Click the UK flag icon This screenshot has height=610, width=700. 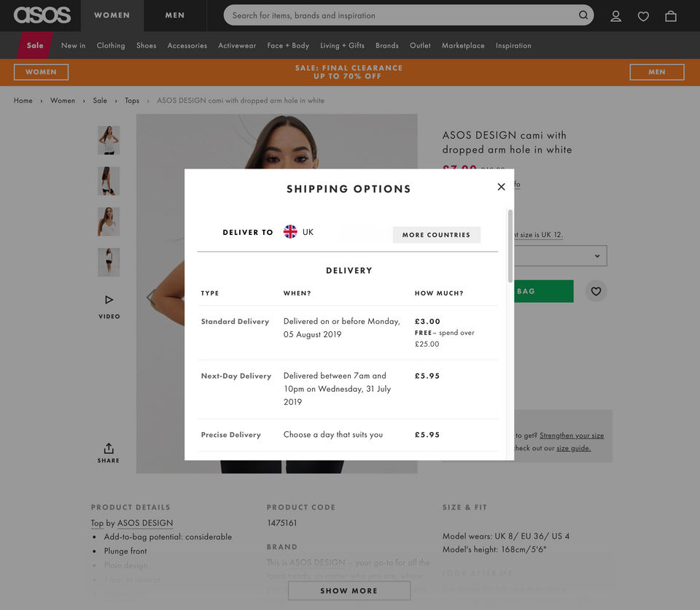[290, 231]
